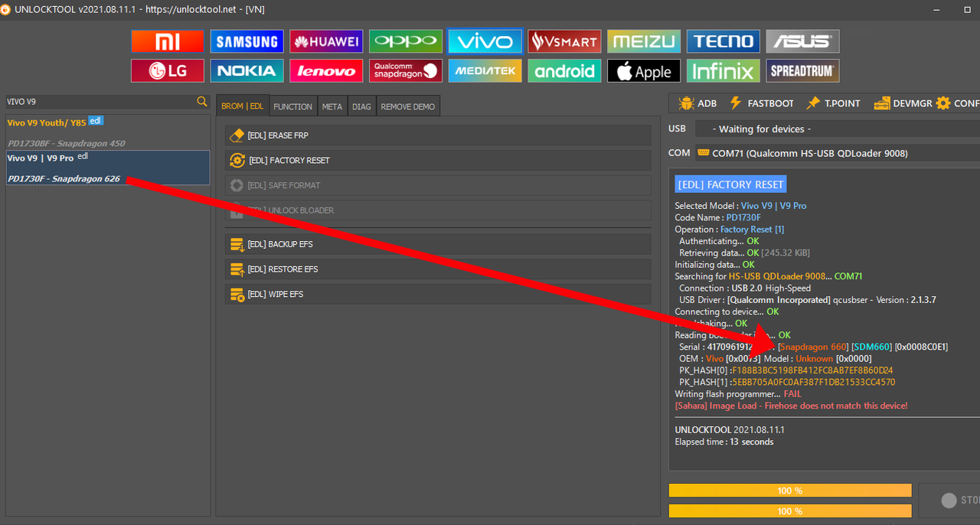This screenshot has width=980, height=525.
Task: Select the OPPO brand logo
Action: point(406,41)
